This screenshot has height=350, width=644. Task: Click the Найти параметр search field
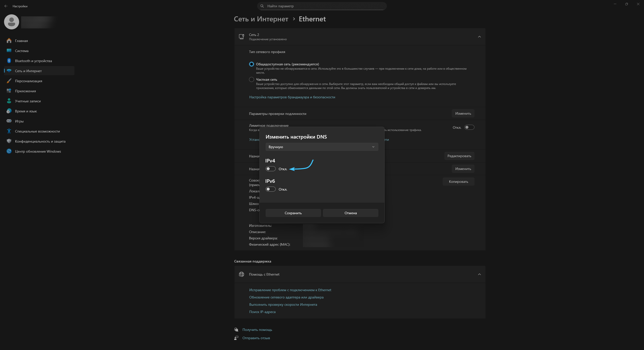(322, 6)
